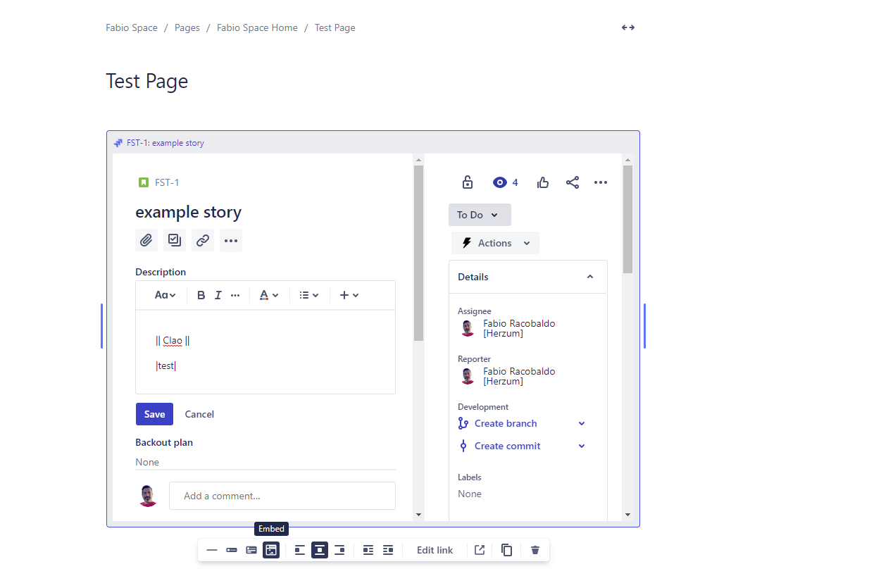This screenshot has width=881, height=588.
Task: Open the link externally from the toolbar
Action: click(479, 550)
